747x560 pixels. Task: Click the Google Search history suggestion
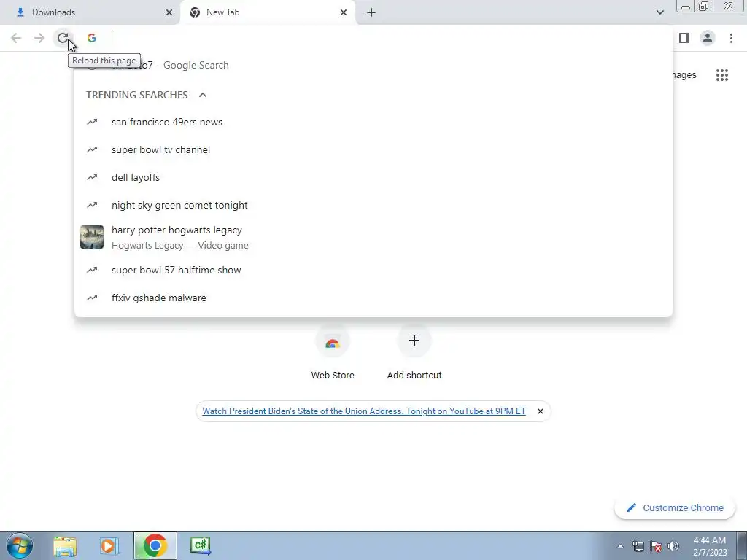tap(373, 65)
